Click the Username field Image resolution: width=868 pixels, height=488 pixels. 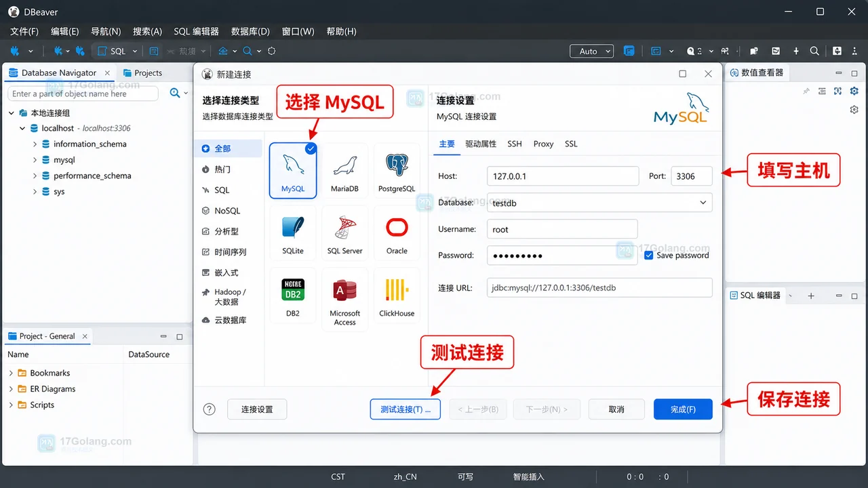[562, 229]
